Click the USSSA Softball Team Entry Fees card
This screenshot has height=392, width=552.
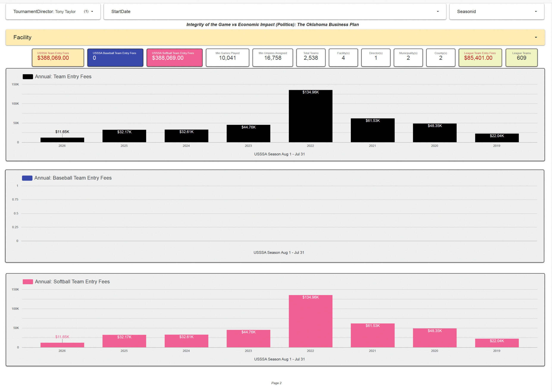pyautogui.click(x=175, y=58)
